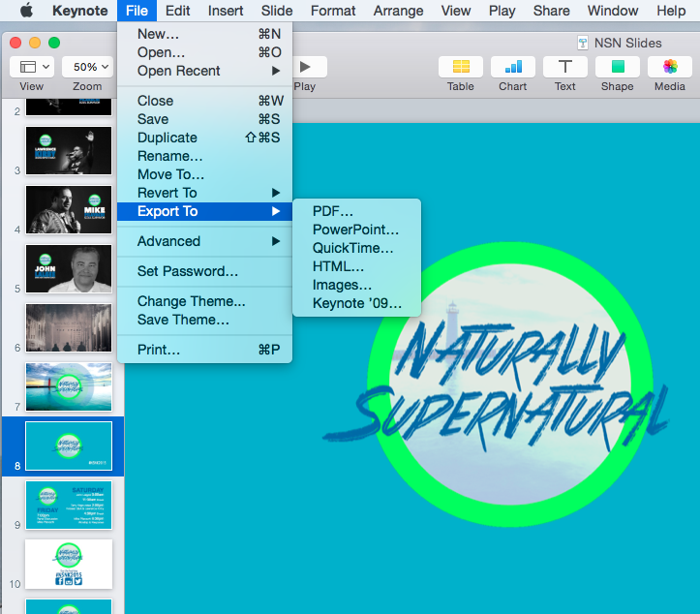Click Save in File menu
700x614 pixels.
click(205, 119)
